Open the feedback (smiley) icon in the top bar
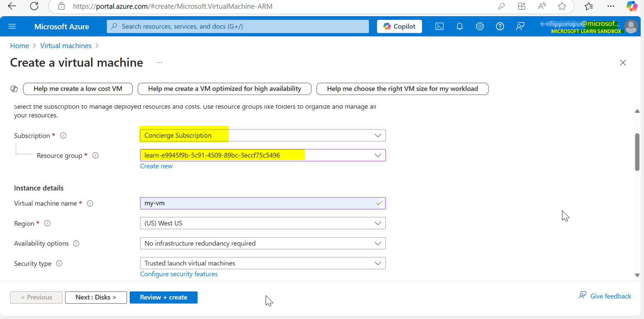Screen dimensions: 644x319 pos(520,26)
